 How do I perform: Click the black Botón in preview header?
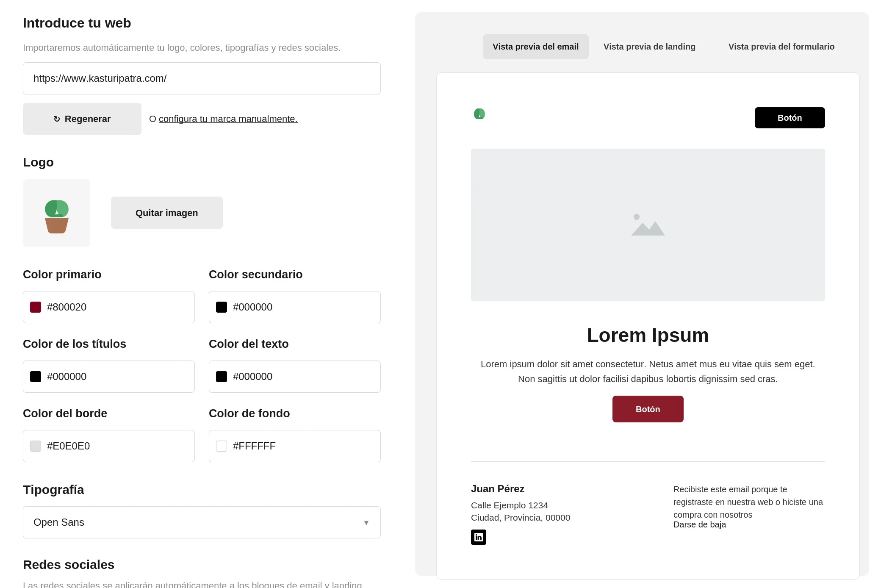click(790, 118)
